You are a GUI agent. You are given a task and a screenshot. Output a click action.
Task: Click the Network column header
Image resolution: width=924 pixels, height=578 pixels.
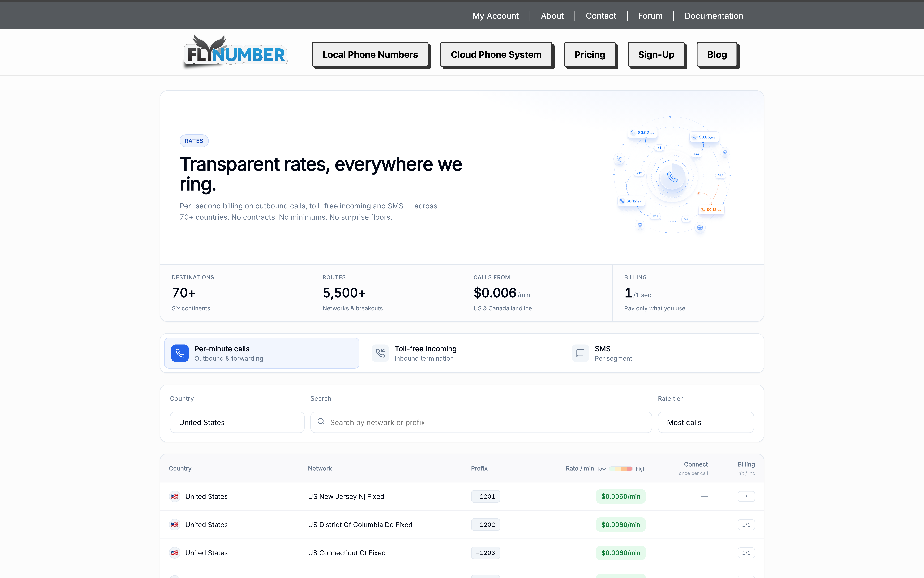pyautogui.click(x=320, y=468)
